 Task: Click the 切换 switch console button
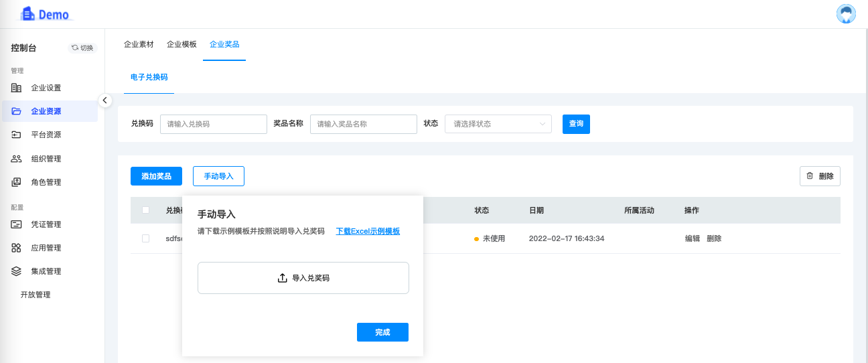[x=83, y=48]
